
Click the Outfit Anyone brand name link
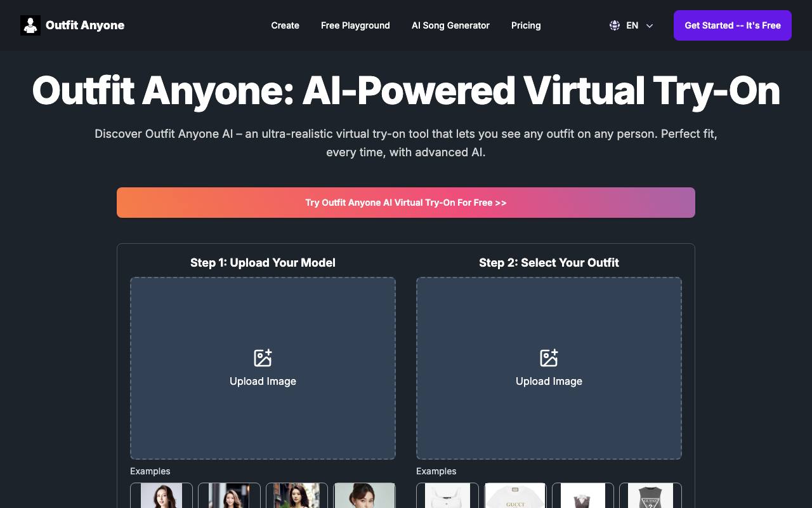(x=85, y=25)
